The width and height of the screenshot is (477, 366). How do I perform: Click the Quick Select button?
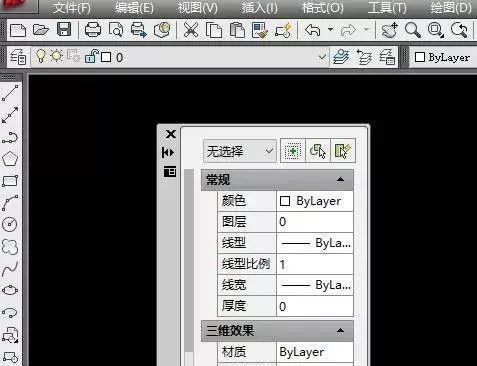(x=343, y=151)
